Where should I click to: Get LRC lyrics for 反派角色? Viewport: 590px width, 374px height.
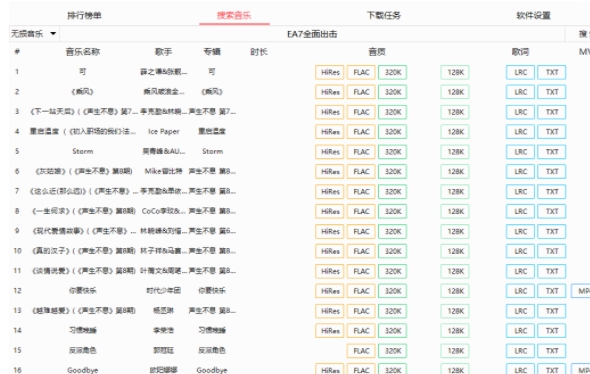click(520, 351)
